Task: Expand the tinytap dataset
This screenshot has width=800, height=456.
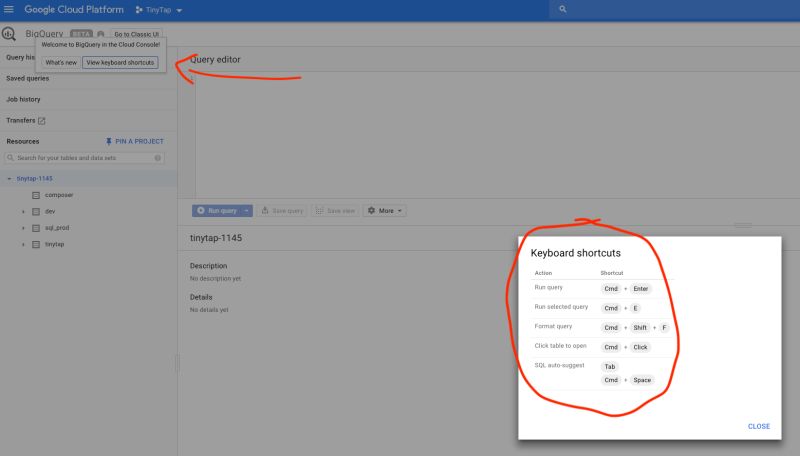Action: click(23, 244)
